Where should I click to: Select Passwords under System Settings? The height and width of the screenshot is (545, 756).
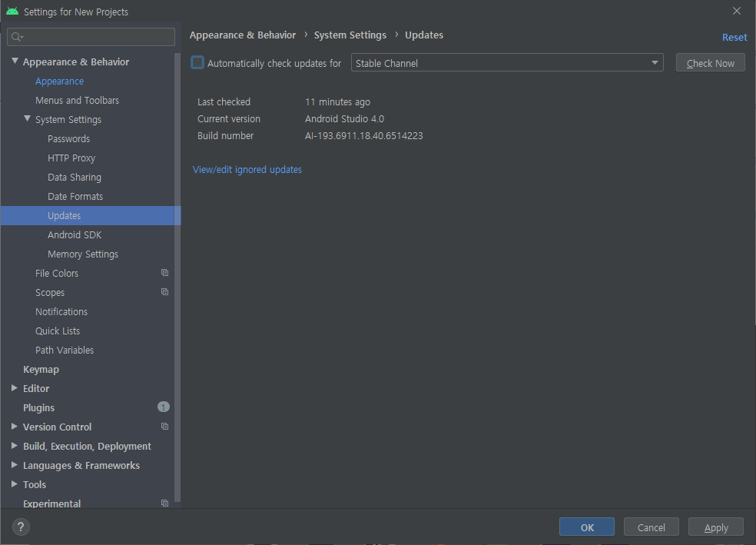[68, 139]
